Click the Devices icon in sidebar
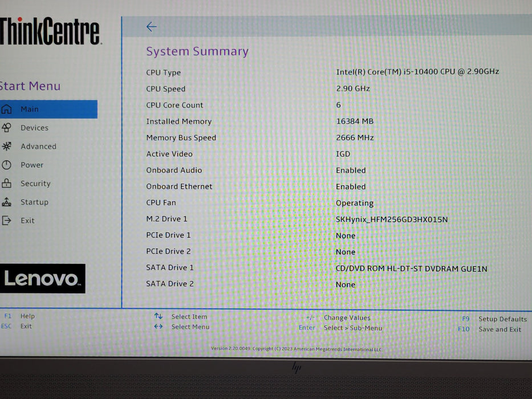Screen dimensions: 532x399 (6, 128)
